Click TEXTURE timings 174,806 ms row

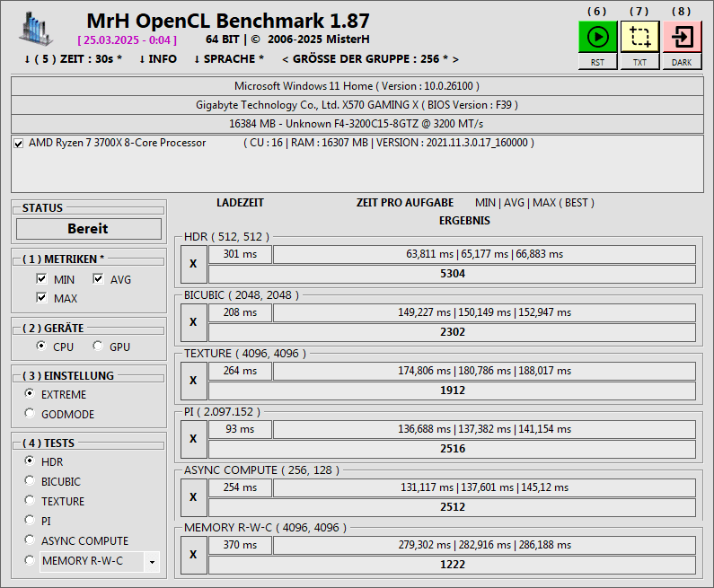point(484,371)
